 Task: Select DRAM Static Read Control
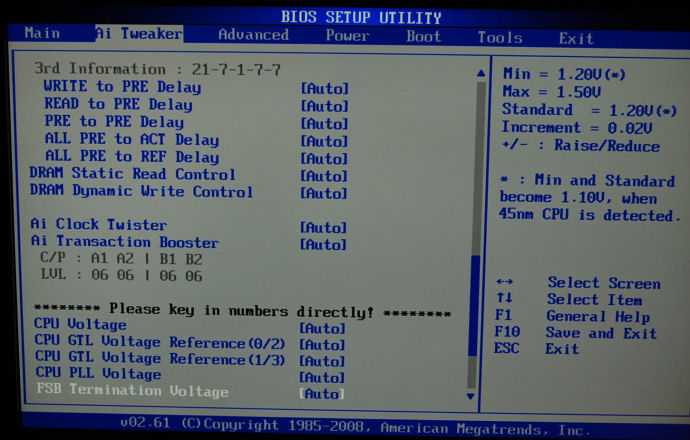click(x=132, y=174)
